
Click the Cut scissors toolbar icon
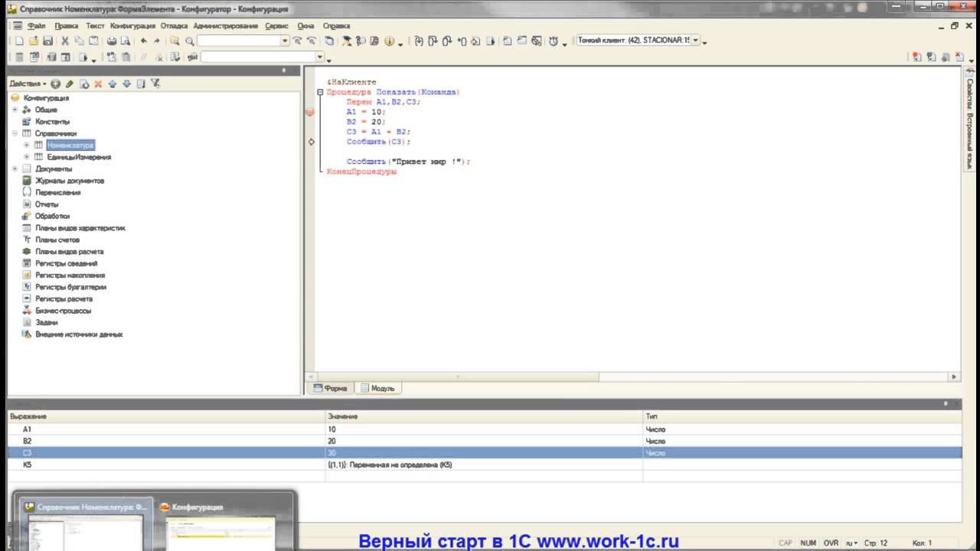pyautogui.click(x=65, y=41)
